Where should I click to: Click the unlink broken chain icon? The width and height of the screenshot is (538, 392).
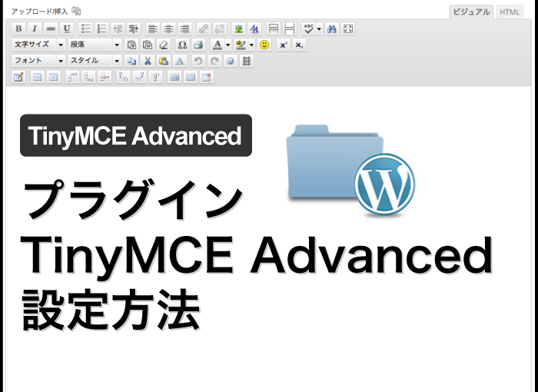point(220,29)
